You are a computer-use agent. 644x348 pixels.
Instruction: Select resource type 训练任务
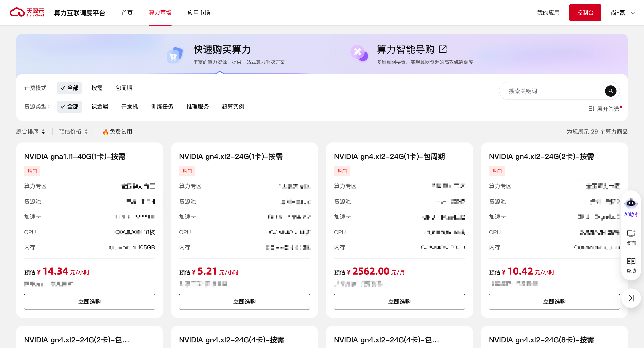coord(162,106)
